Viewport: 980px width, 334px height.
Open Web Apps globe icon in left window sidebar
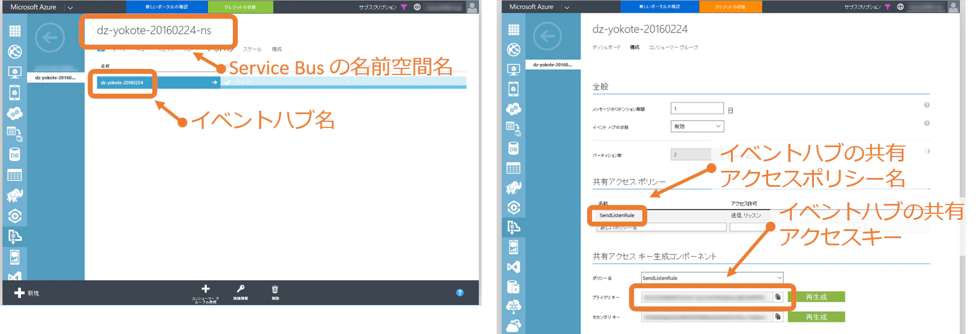(15, 52)
